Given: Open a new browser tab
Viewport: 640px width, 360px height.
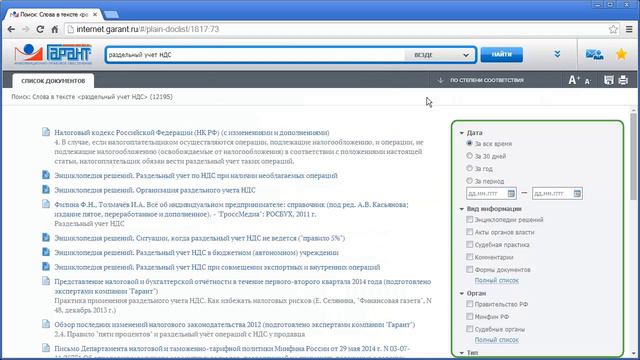Looking at the screenshot, I should [x=111, y=15].
